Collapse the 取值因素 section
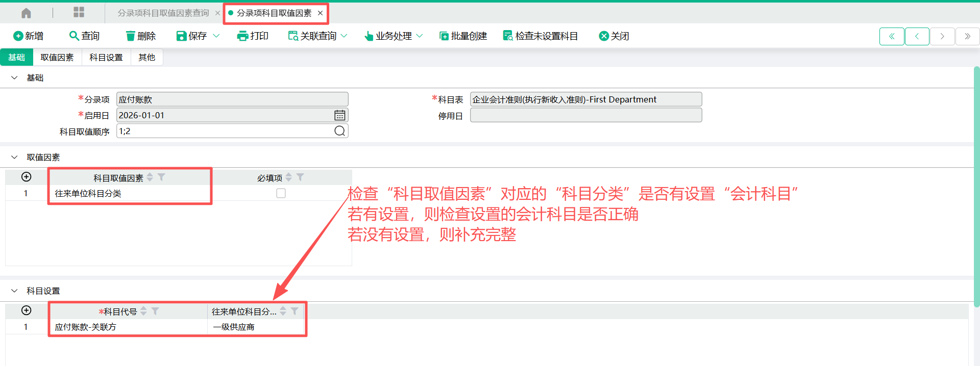 click(x=14, y=157)
